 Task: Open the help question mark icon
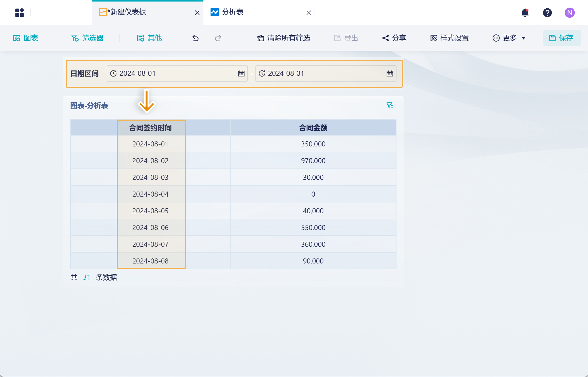click(x=547, y=12)
